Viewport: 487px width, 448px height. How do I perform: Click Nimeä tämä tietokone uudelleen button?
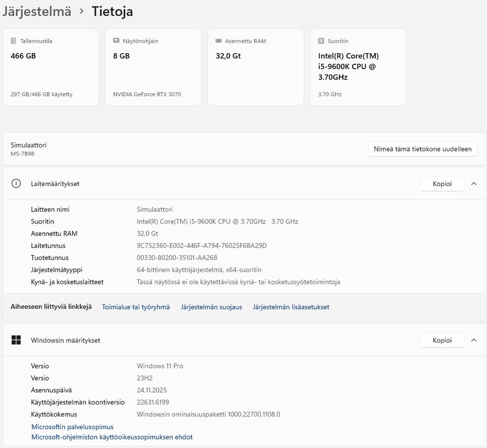(423, 149)
